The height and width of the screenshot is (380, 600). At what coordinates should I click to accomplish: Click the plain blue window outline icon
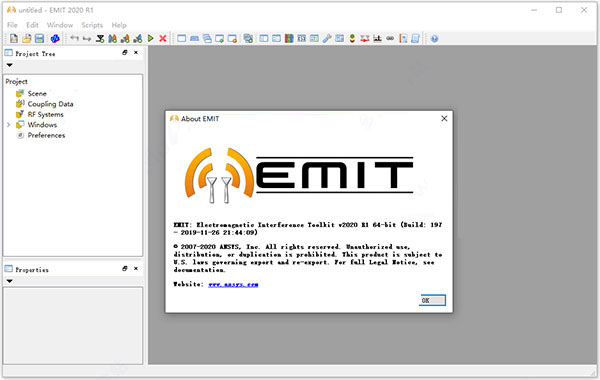182,38
